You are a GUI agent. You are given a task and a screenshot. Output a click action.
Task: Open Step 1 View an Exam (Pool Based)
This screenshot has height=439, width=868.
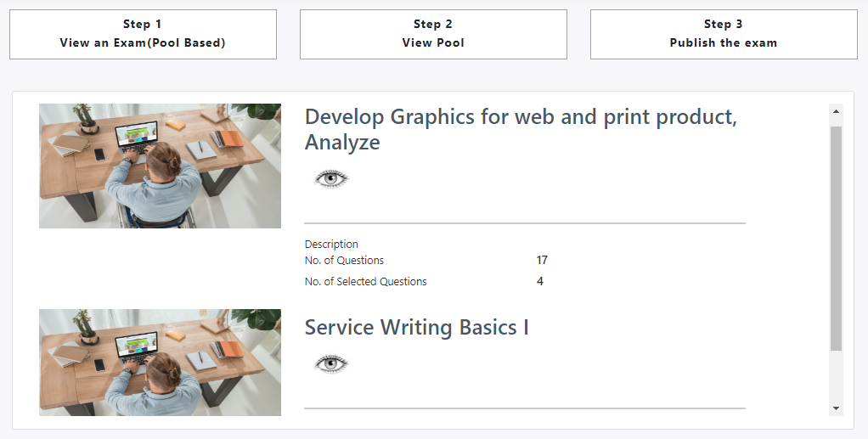(x=143, y=34)
